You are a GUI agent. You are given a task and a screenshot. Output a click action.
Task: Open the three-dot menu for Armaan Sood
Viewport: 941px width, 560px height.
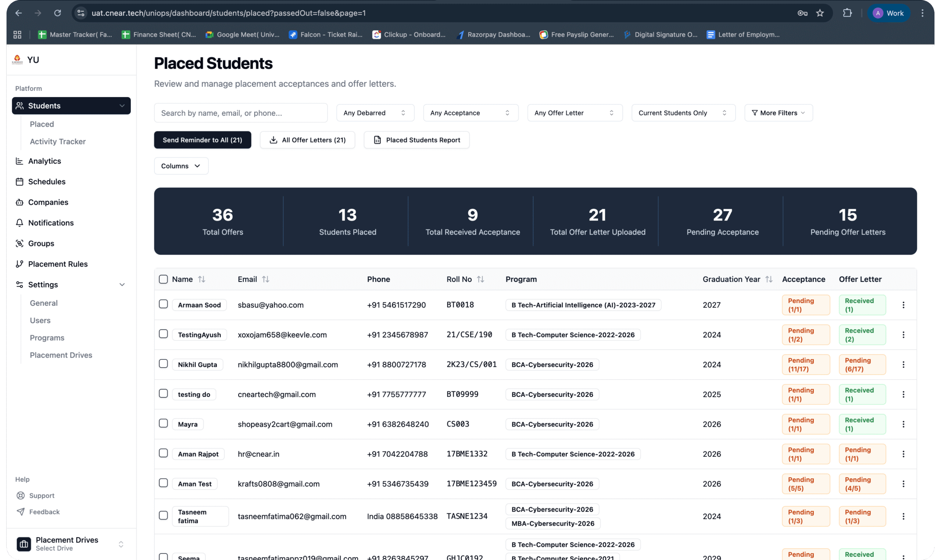[903, 305]
